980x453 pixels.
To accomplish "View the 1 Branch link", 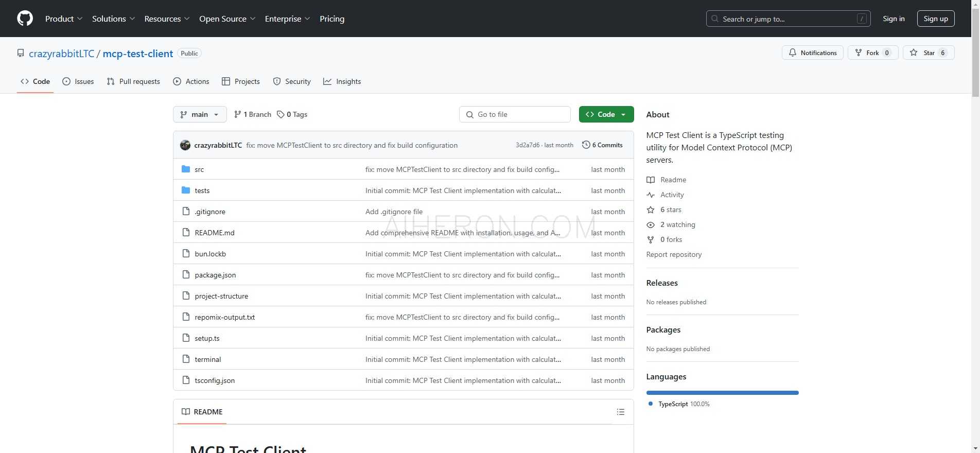I will 252,114.
